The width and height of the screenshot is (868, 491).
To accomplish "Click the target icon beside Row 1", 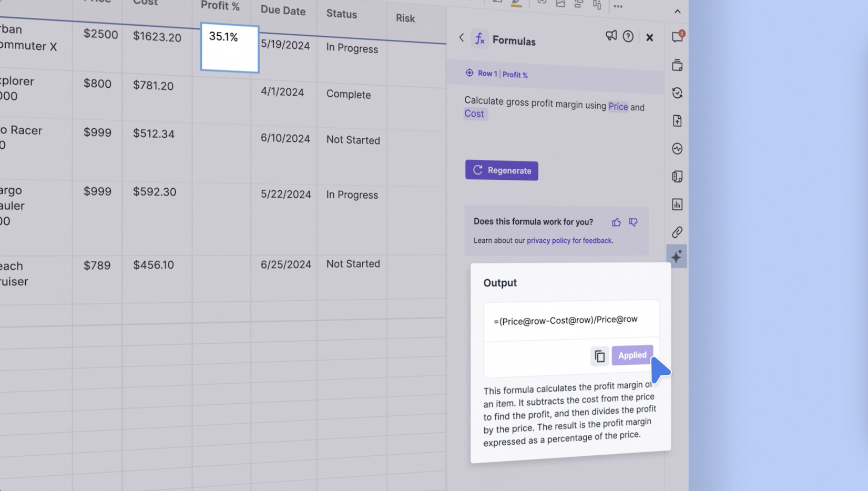I will click(469, 73).
